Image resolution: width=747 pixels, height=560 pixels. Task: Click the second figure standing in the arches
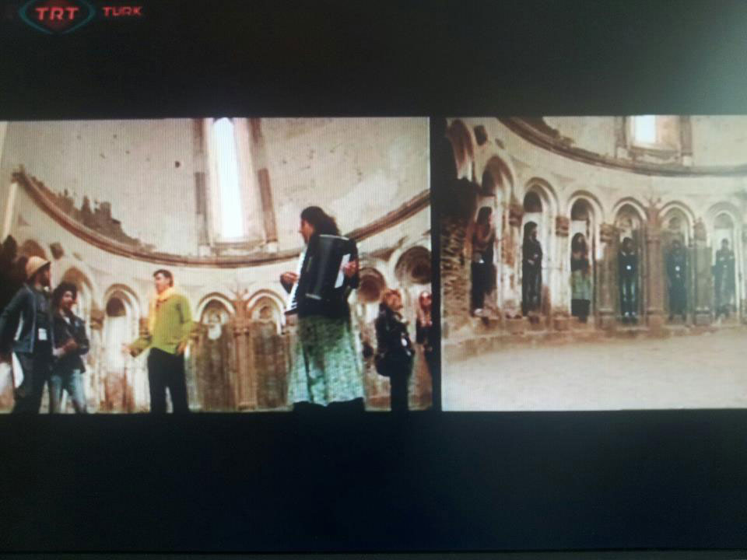point(532,268)
